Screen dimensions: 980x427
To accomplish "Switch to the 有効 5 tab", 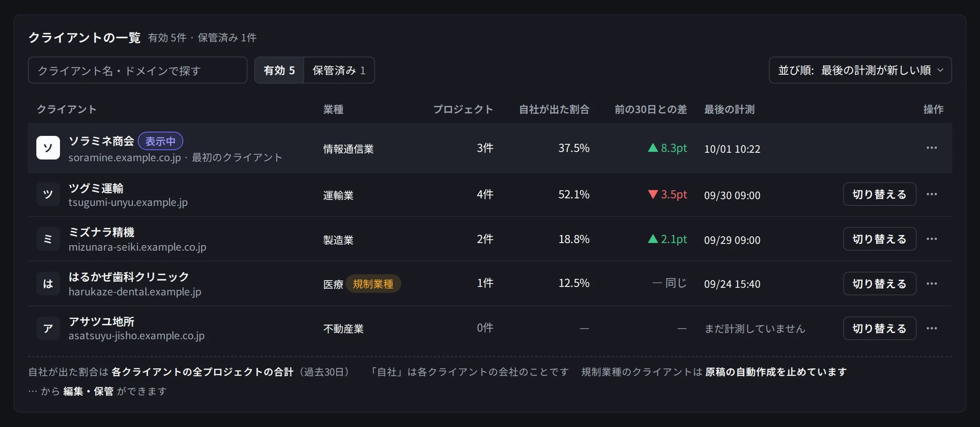I will (x=279, y=70).
